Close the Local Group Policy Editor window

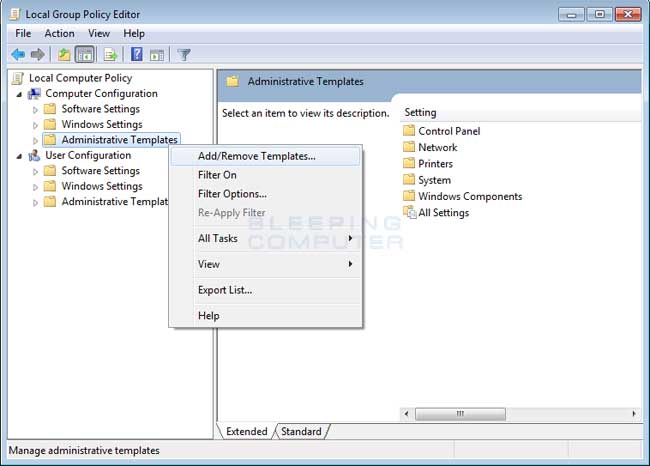point(628,15)
